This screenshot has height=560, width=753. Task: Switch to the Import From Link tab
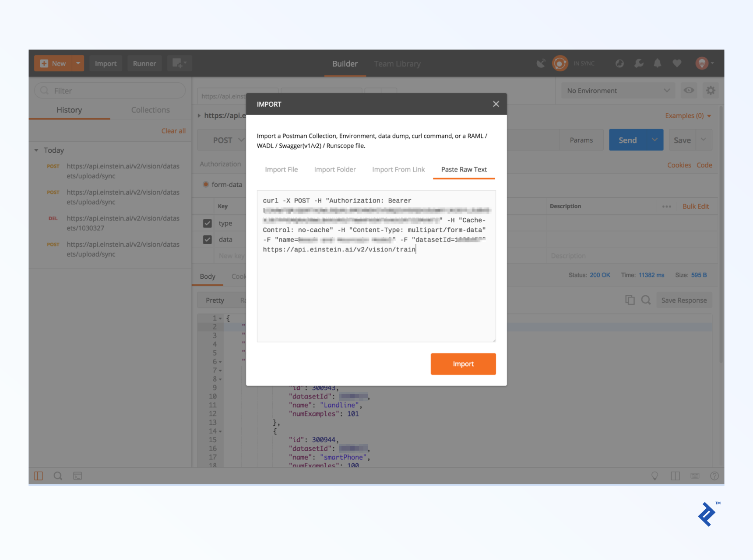(398, 169)
